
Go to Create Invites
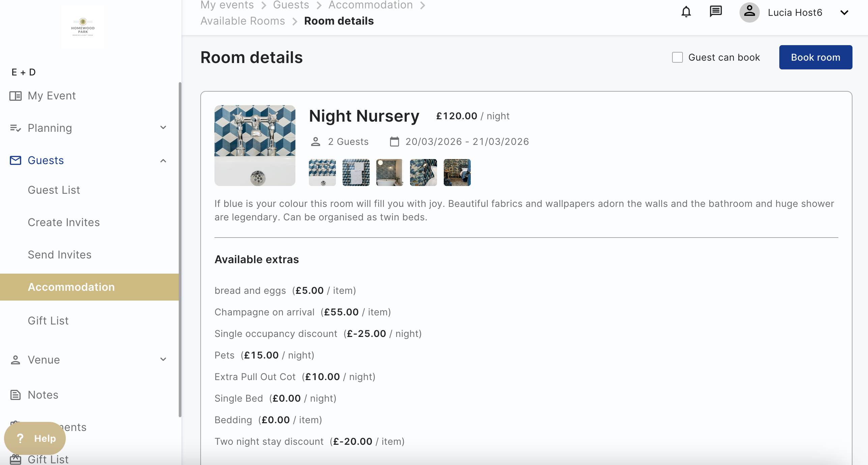coord(64,222)
